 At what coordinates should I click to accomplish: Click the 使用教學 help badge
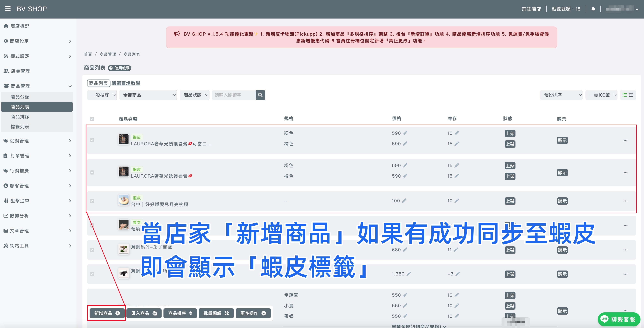point(120,68)
